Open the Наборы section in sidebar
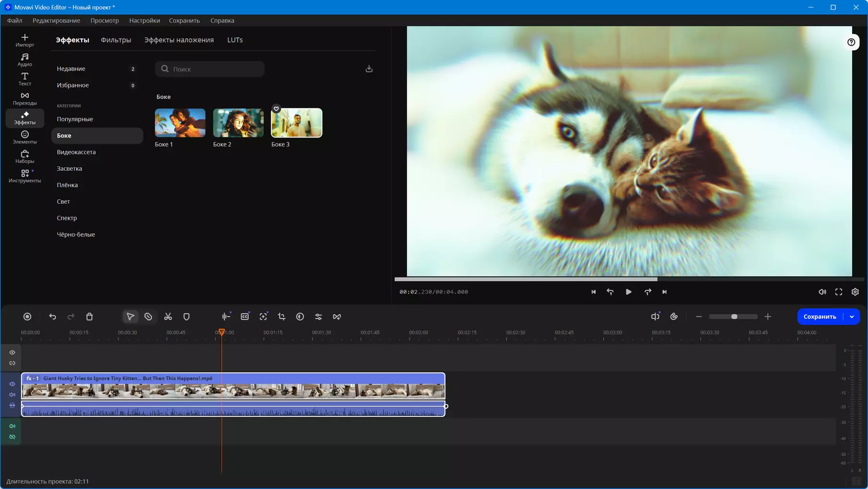Viewport: 868px width, 489px height. click(24, 157)
